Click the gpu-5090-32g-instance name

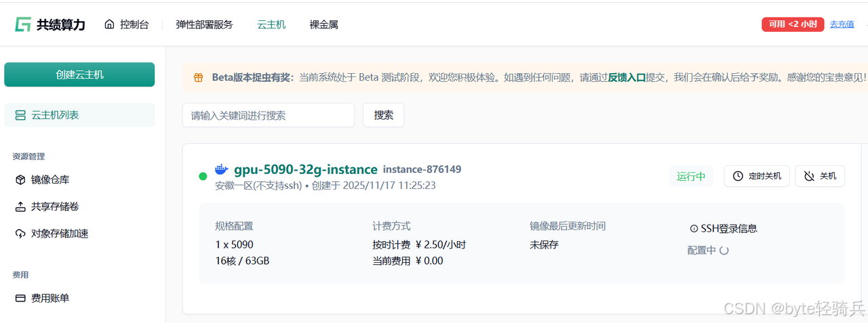[x=306, y=169]
